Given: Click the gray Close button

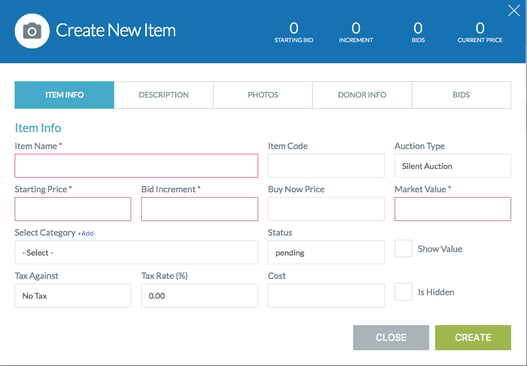Looking at the screenshot, I should [x=391, y=337].
